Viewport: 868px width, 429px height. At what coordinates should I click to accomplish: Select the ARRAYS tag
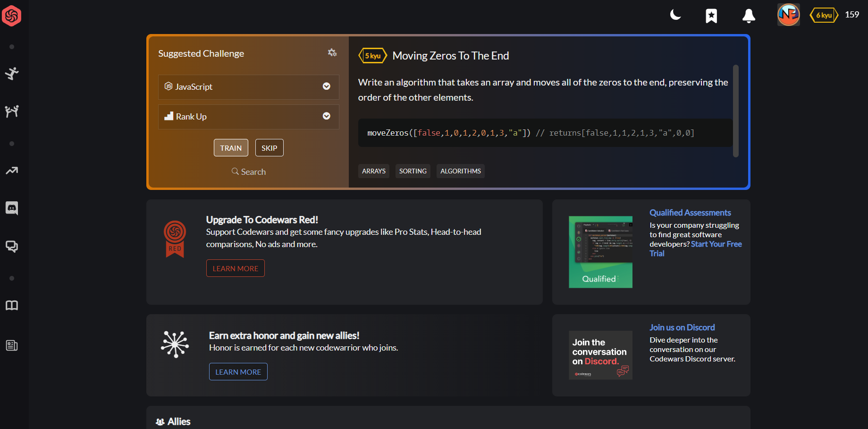coord(374,171)
